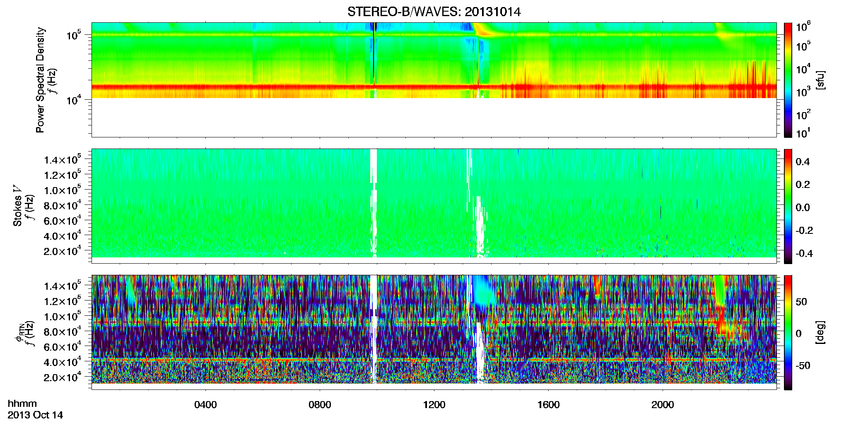This screenshot has width=868, height=447.
Task: Click the phi RTN degree color bar
Action: click(788, 332)
